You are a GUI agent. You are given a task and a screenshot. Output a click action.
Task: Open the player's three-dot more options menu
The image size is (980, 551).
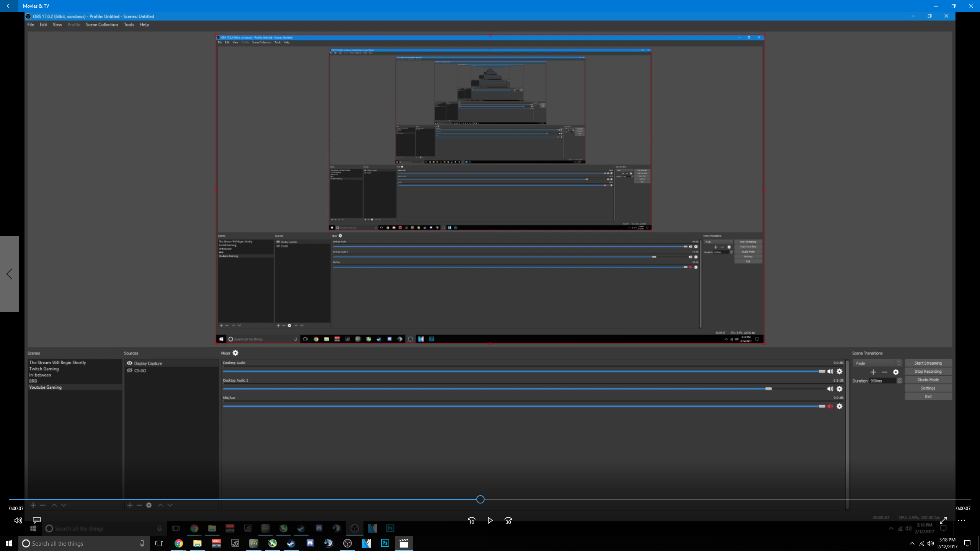pos(962,520)
